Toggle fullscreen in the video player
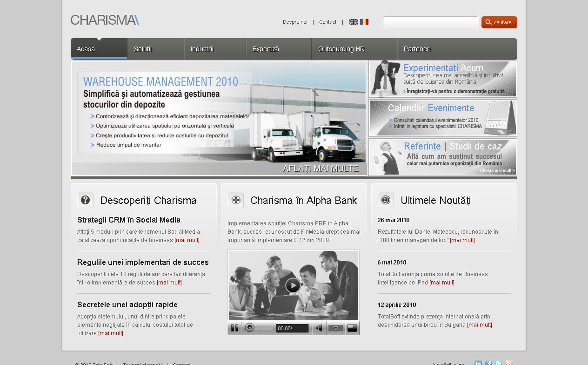This screenshot has height=365, width=588. coord(352,328)
